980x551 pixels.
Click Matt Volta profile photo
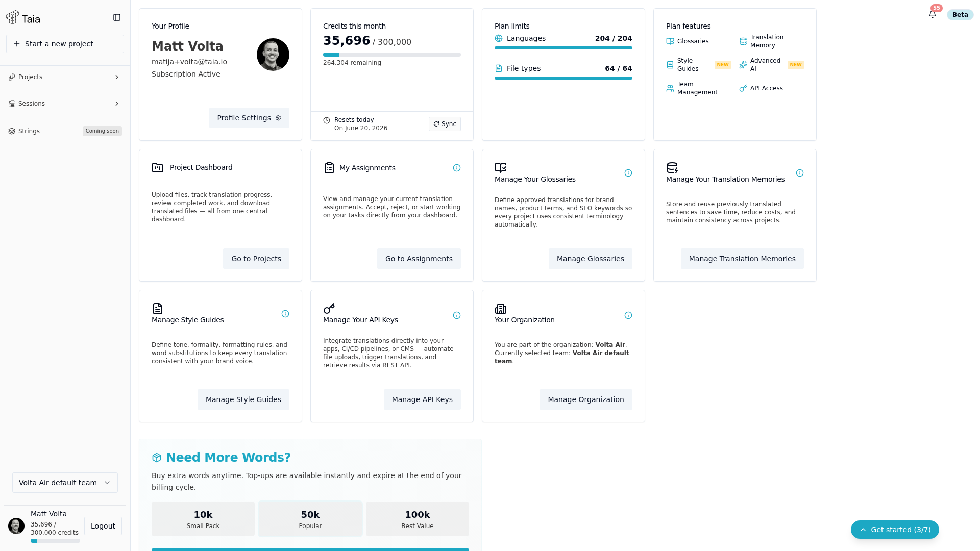point(273,55)
